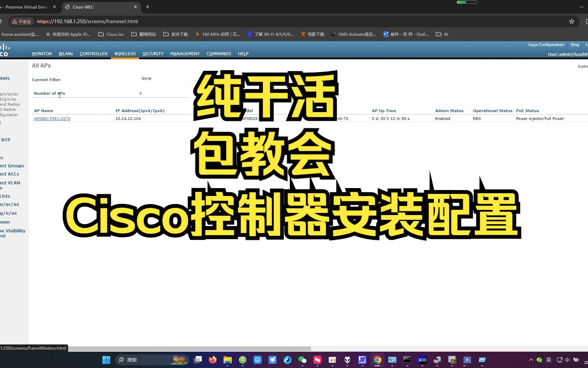The image size is (588, 368).
Task: Open the white fox mask taskbar app
Action: point(347,360)
